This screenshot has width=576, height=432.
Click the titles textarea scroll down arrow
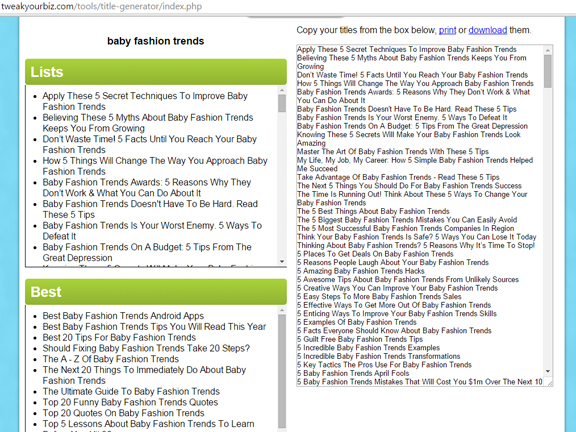(x=548, y=371)
